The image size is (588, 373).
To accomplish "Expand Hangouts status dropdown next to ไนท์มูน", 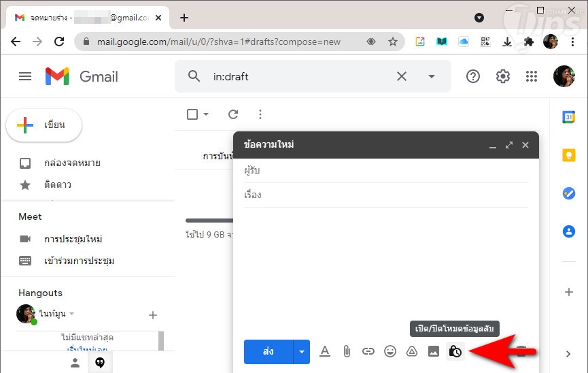I will 71,313.
